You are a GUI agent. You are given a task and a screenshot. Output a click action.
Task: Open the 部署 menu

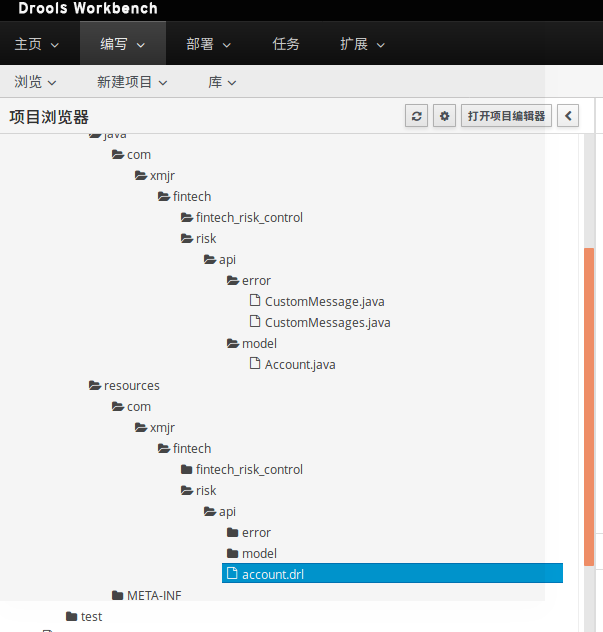click(208, 44)
